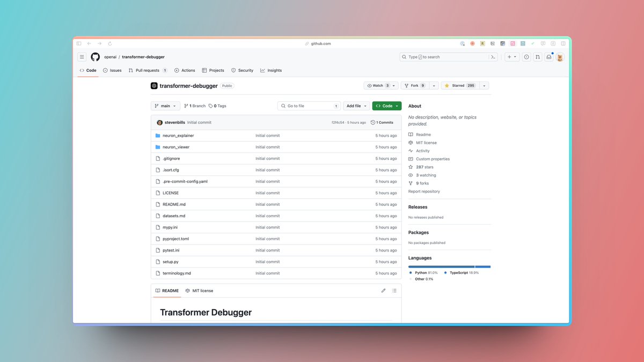This screenshot has width=644, height=362.
Task: Click the GitHub Octocat logo
Action: pos(95,57)
